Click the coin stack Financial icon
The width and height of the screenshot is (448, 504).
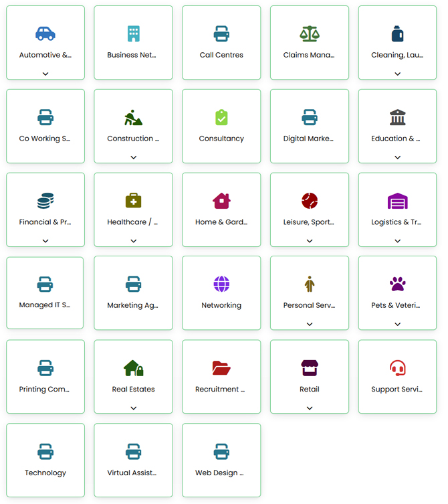pyautogui.click(x=45, y=201)
